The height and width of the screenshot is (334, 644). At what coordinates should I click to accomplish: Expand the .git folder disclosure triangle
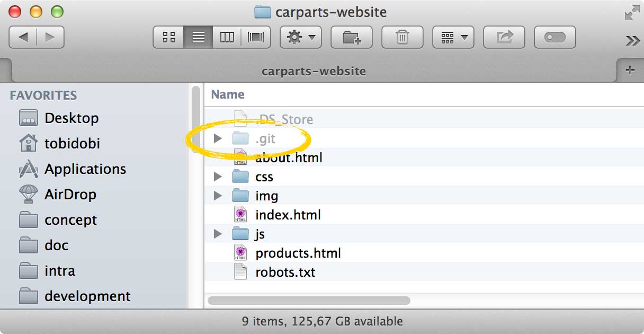click(217, 139)
